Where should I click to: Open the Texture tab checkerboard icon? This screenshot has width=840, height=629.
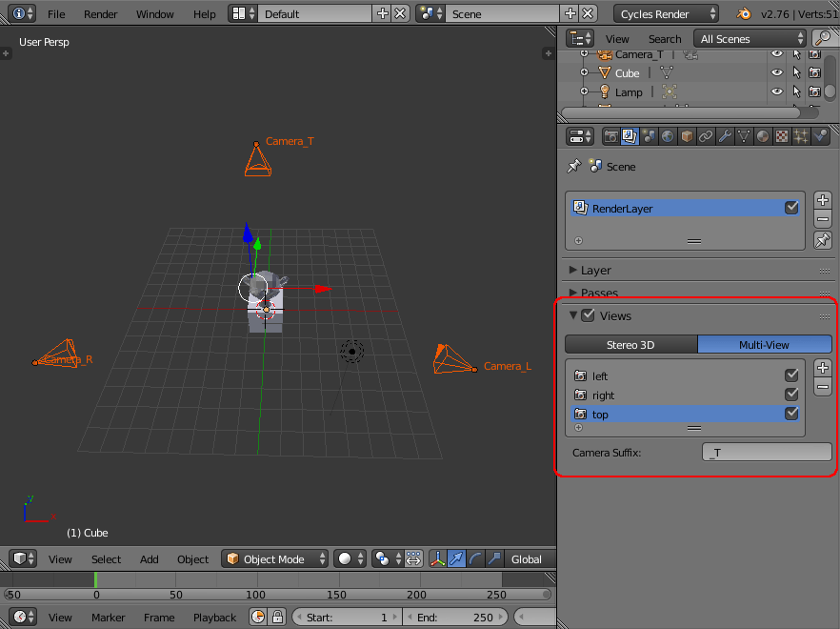click(782, 136)
